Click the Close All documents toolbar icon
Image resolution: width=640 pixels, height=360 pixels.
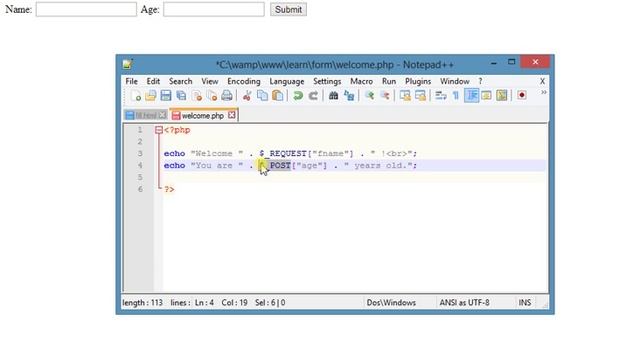click(x=212, y=96)
